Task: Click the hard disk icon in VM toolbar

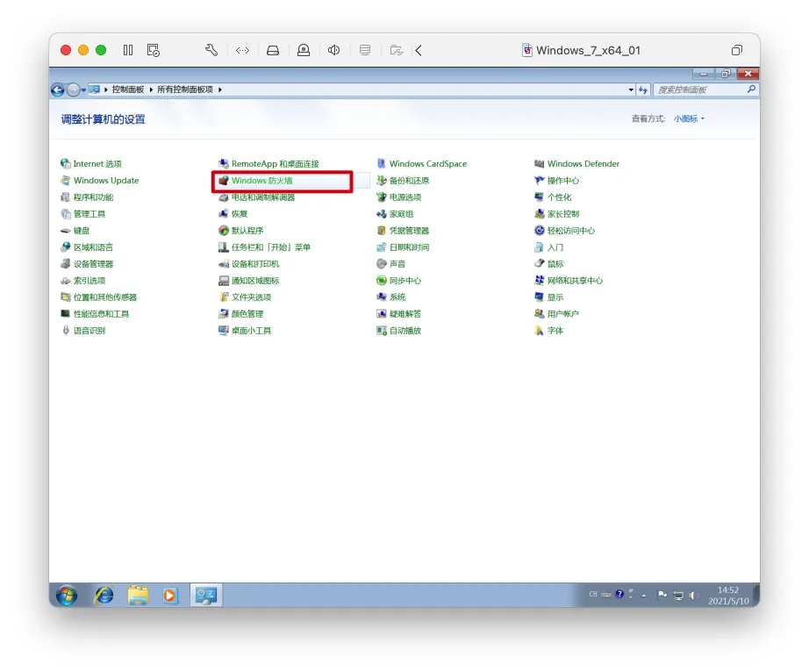Action: click(273, 50)
